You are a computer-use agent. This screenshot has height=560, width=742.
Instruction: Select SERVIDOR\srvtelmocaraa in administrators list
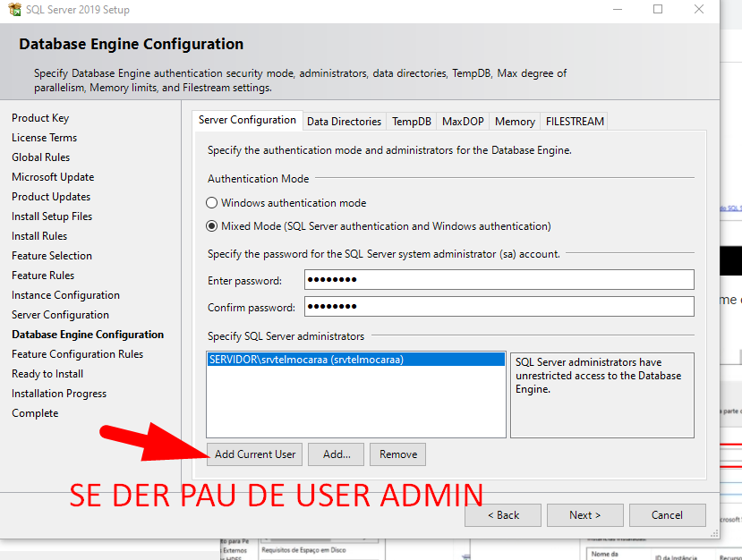click(x=306, y=360)
